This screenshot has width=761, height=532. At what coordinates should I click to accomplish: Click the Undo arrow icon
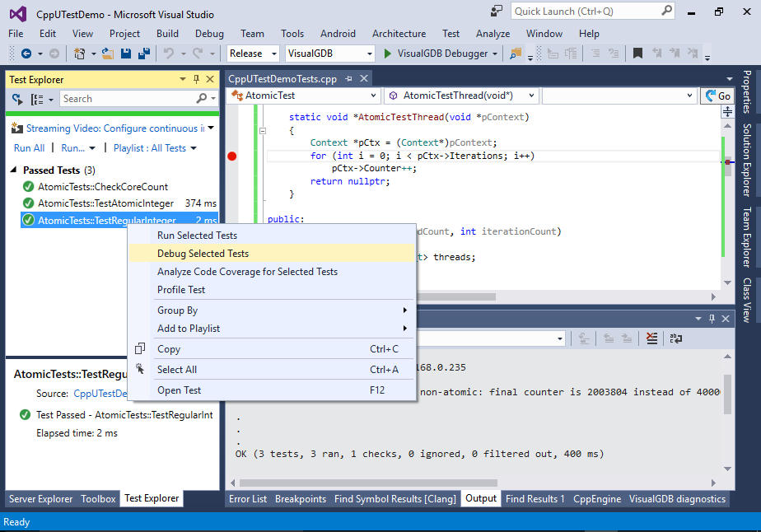tap(168, 54)
